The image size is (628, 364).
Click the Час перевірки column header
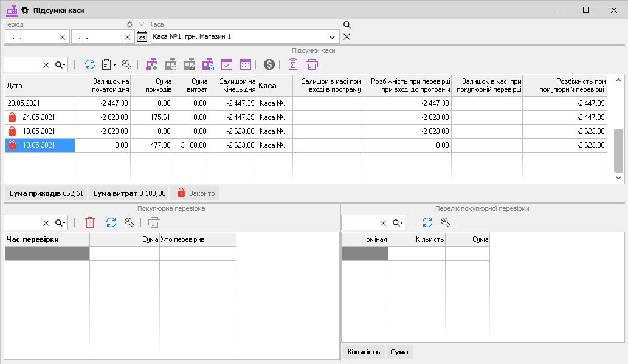(47, 239)
